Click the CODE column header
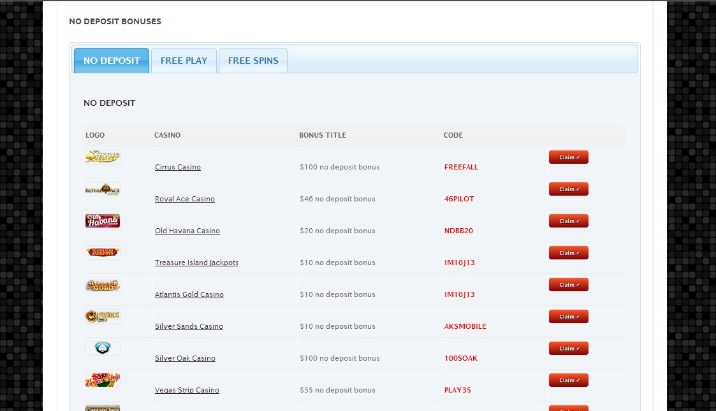This screenshot has width=716, height=411. pyautogui.click(x=453, y=135)
